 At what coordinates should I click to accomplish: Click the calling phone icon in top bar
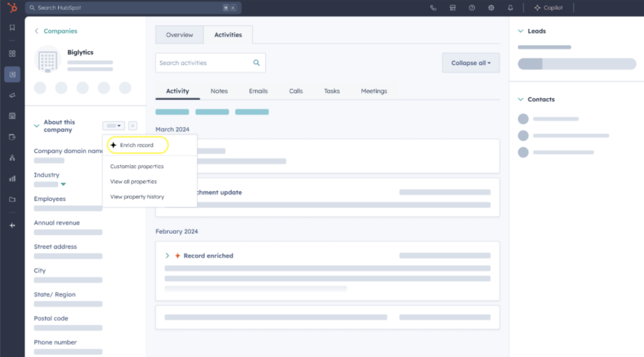click(x=433, y=8)
